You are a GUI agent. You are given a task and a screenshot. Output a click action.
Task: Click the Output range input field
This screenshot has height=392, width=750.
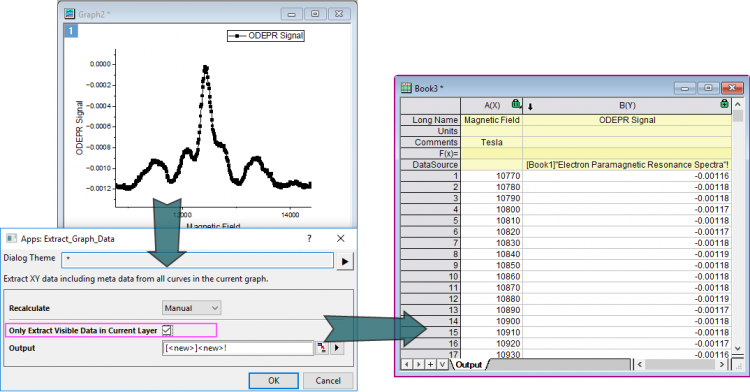(x=238, y=348)
